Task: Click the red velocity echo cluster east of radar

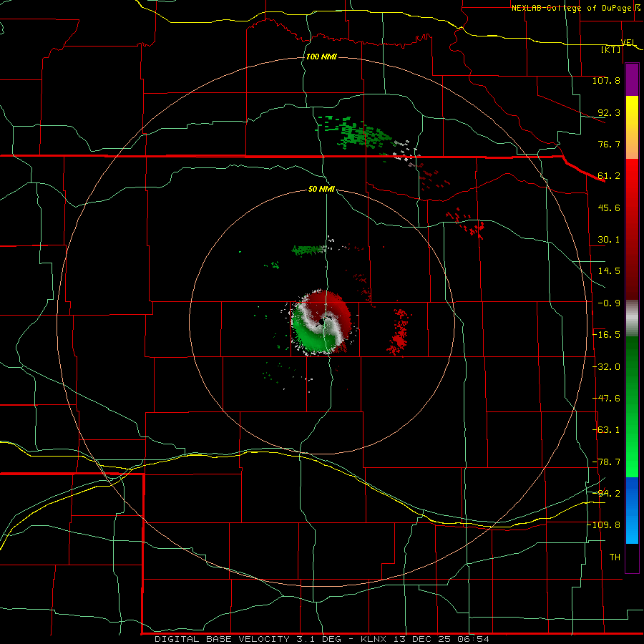Action: (x=399, y=332)
